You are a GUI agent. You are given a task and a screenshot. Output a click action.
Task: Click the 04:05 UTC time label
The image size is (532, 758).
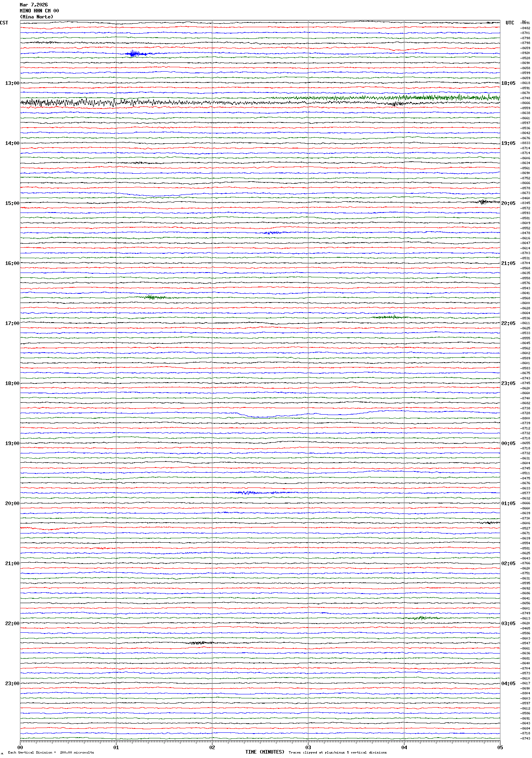coord(508,684)
